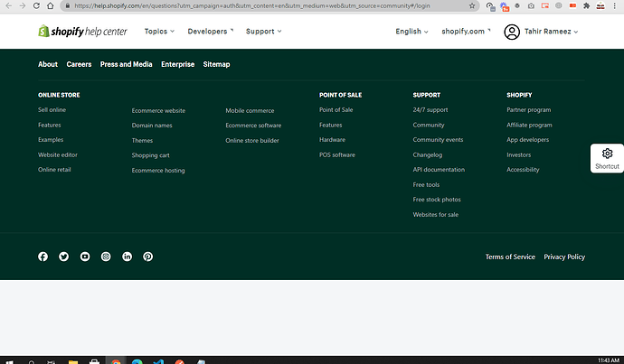Image resolution: width=624 pixels, height=364 pixels.
Task: Open the Online store builder link
Action: click(x=252, y=140)
